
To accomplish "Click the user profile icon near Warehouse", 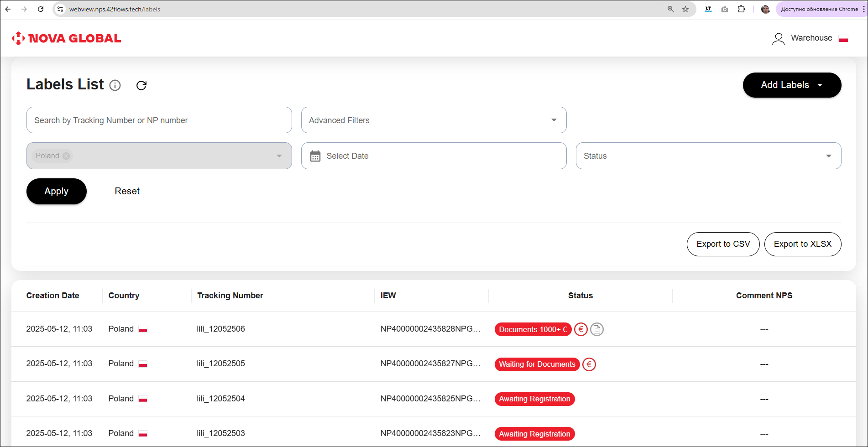I will click(x=778, y=38).
